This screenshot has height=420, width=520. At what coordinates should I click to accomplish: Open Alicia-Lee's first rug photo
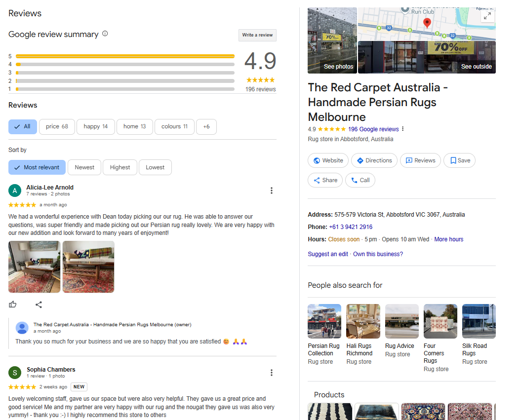[x=35, y=267]
